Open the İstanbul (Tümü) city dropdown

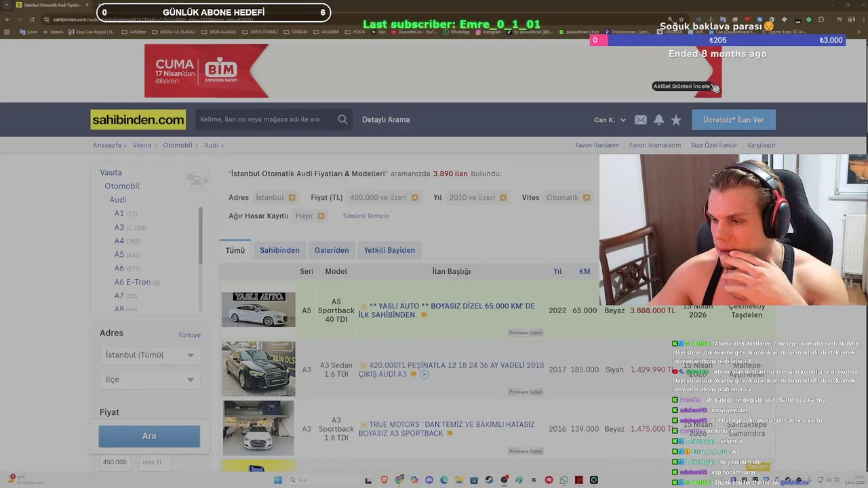coord(149,355)
